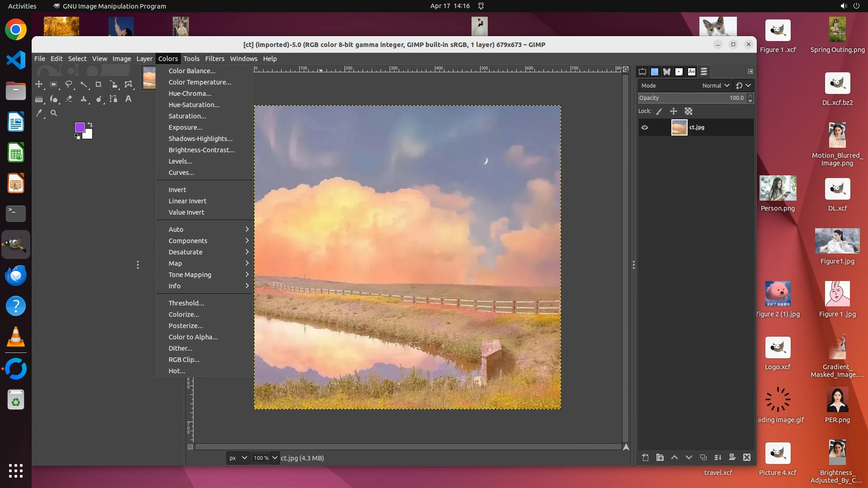Open the layer Mode dropdown
The width and height of the screenshot is (868, 488).
pyautogui.click(x=716, y=86)
